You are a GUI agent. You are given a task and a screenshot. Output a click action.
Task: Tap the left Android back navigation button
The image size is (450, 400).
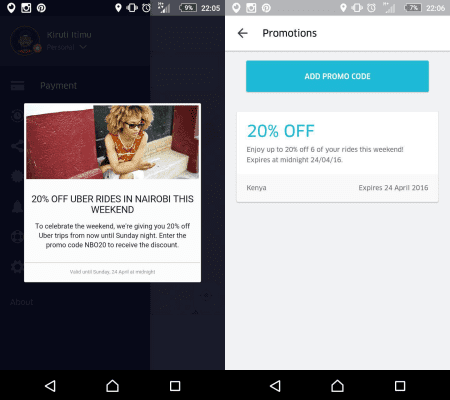(x=50, y=386)
